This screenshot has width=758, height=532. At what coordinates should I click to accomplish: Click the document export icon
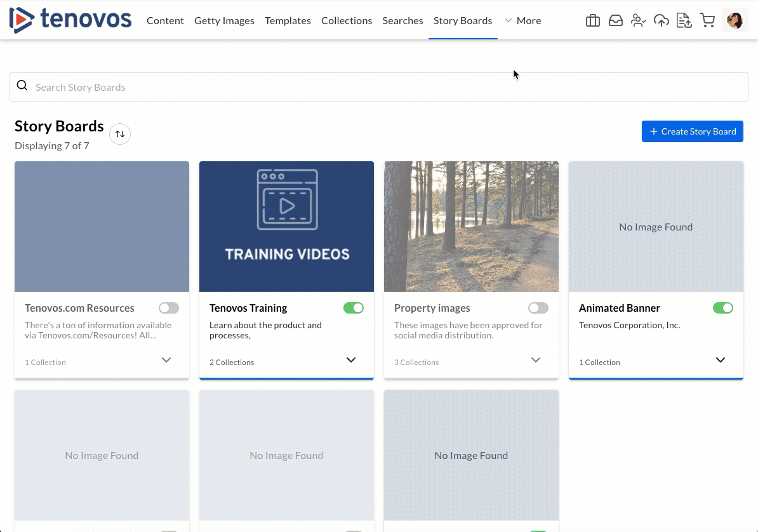(684, 20)
